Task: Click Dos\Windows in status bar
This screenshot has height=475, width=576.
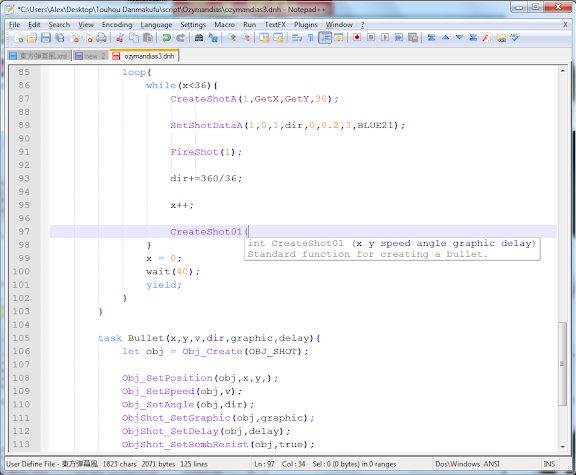Action: click(x=457, y=464)
